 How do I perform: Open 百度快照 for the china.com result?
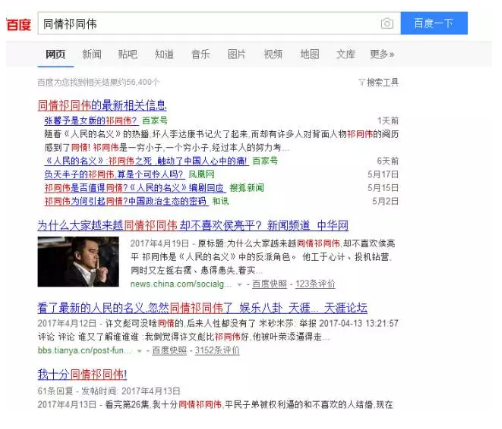[269, 284]
